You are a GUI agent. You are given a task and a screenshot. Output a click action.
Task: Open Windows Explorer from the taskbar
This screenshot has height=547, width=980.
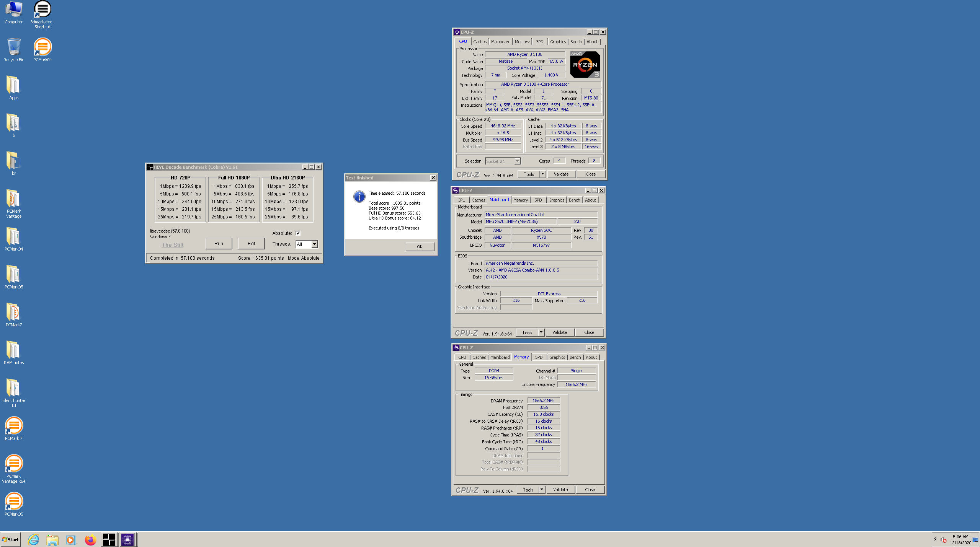click(x=52, y=540)
